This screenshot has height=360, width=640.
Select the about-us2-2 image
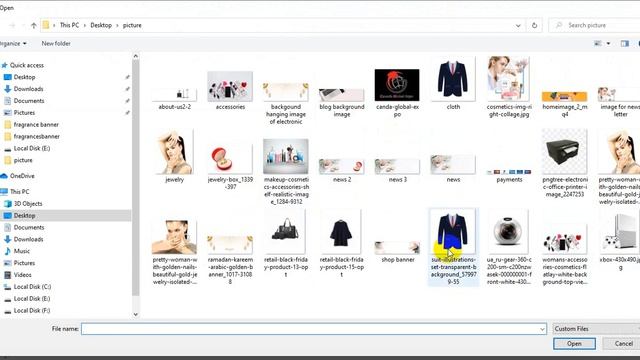pyautogui.click(x=175, y=99)
